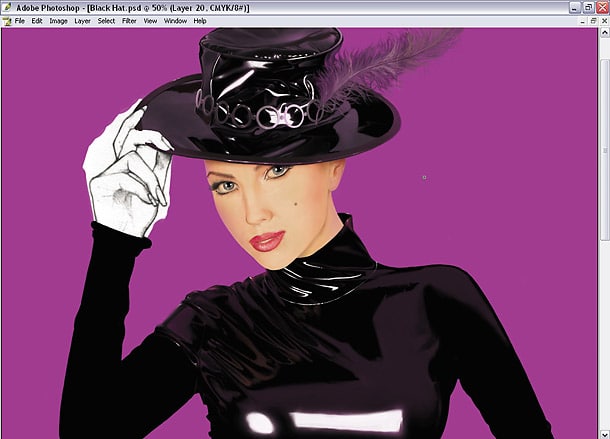Open the Layer menu

coord(82,21)
